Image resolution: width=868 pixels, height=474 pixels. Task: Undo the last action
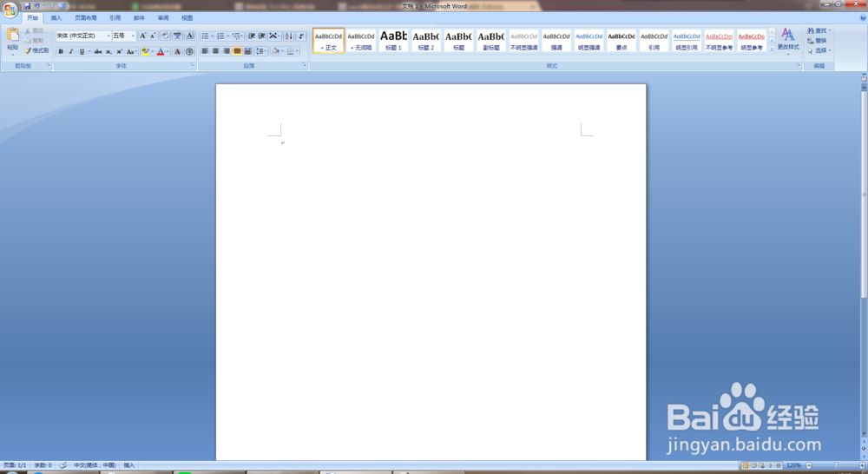click(x=37, y=5)
